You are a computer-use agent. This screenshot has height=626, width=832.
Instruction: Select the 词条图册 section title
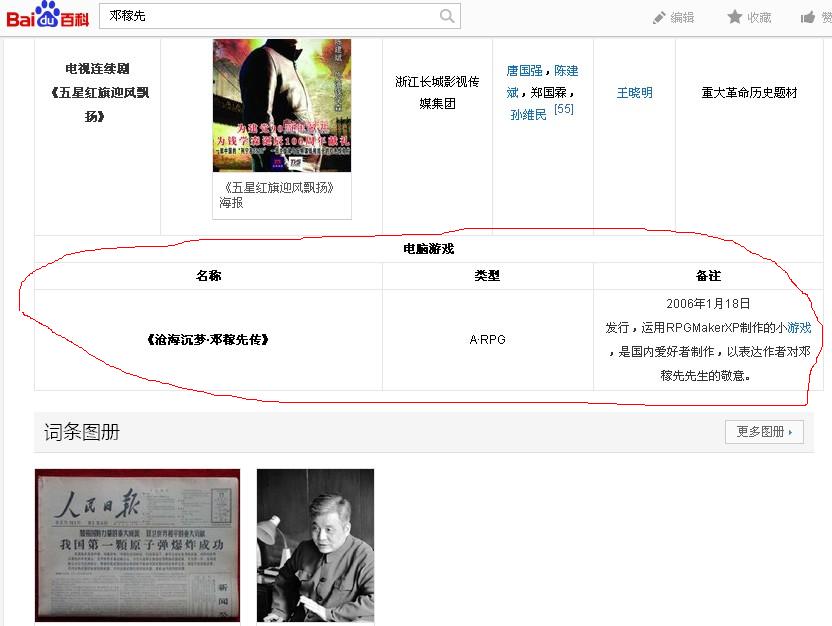point(82,432)
